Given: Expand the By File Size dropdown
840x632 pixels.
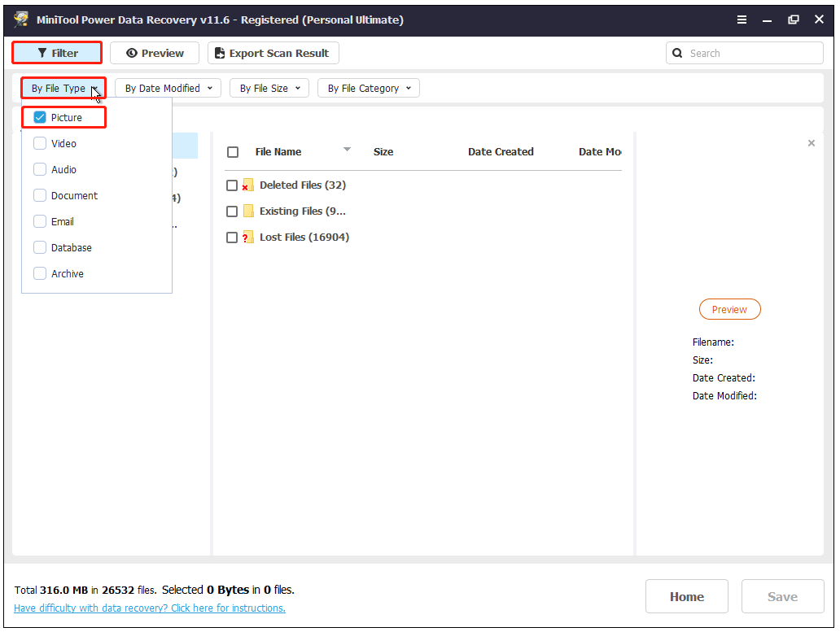Looking at the screenshot, I should pos(269,89).
